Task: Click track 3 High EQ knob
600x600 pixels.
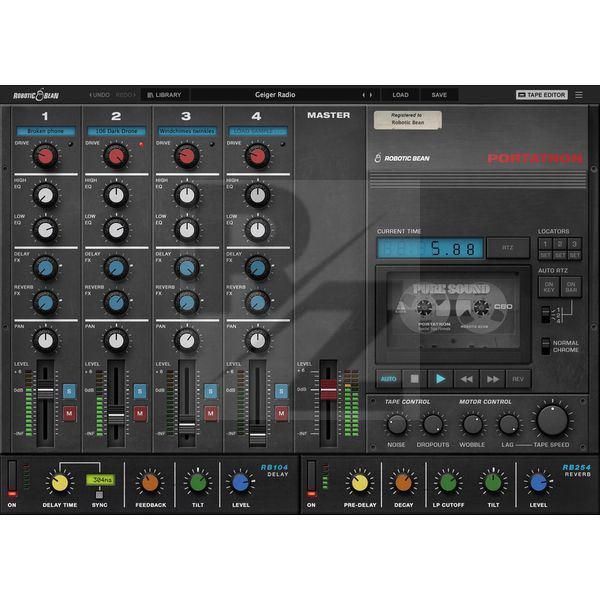Action: click(187, 196)
